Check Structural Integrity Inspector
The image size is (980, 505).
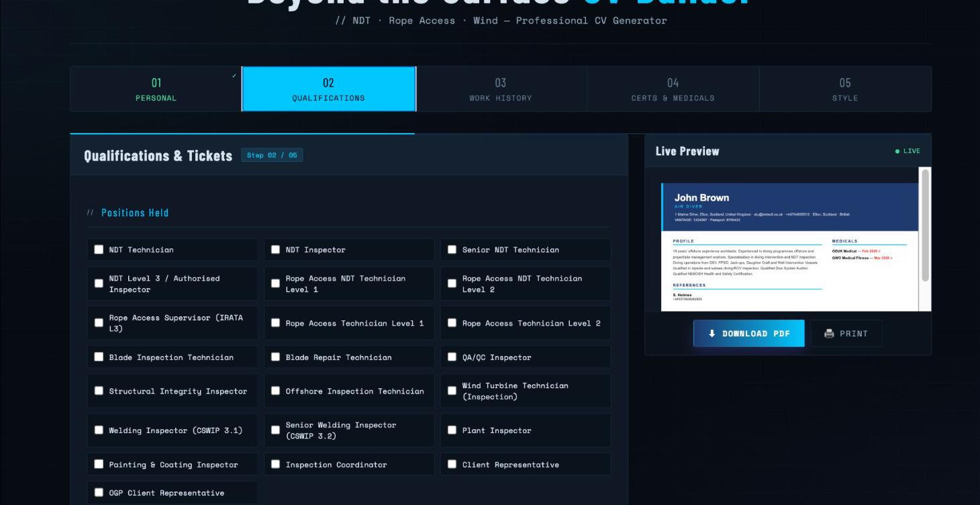point(99,391)
